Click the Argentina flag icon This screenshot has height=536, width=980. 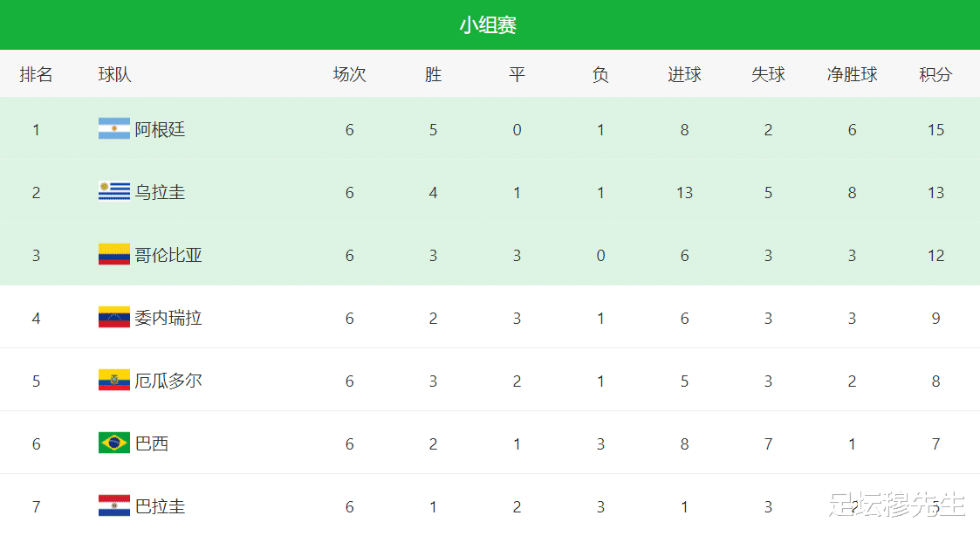pyautogui.click(x=114, y=129)
